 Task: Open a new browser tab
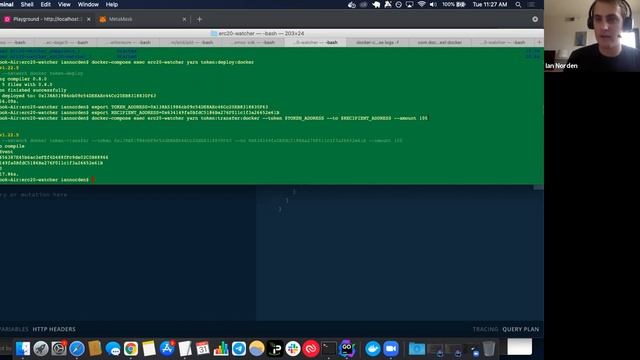(x=200, y=19)
